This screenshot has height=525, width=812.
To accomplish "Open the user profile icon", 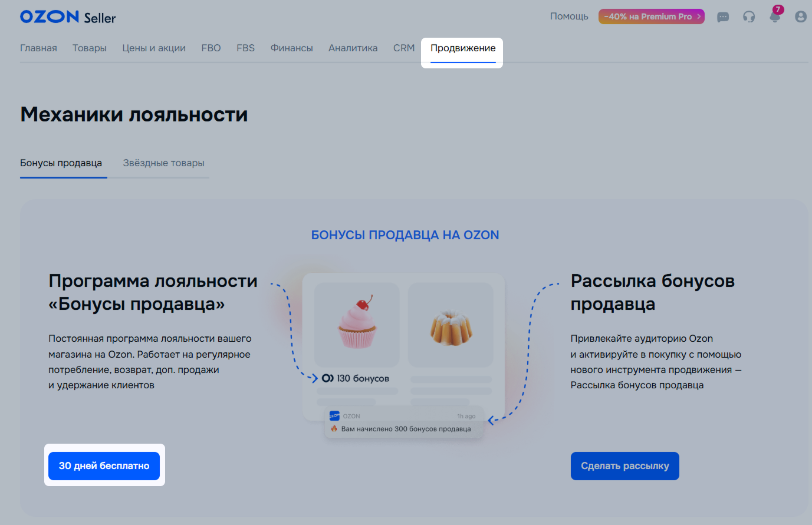I will tap(800, 16).
